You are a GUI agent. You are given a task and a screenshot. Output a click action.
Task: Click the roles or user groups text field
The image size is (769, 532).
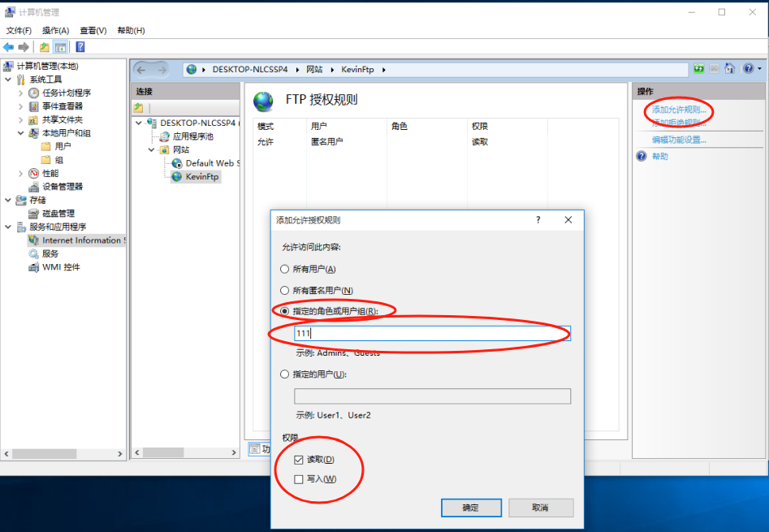[432, 334]
